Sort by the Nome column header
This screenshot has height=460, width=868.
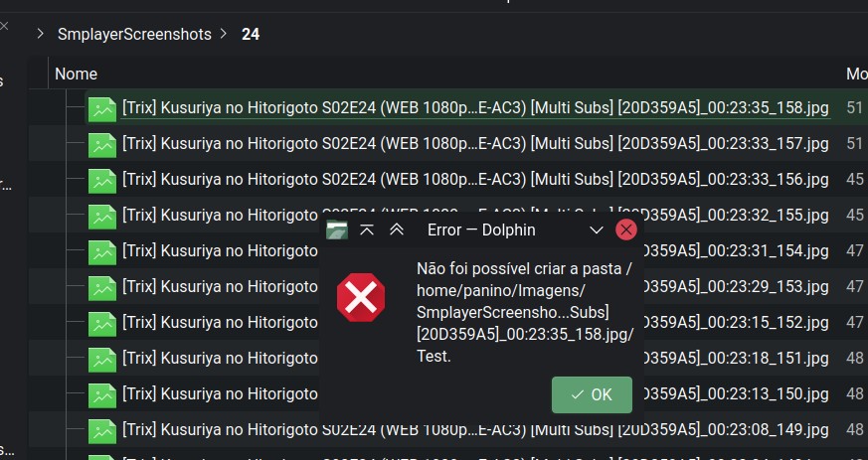point(76,74)
